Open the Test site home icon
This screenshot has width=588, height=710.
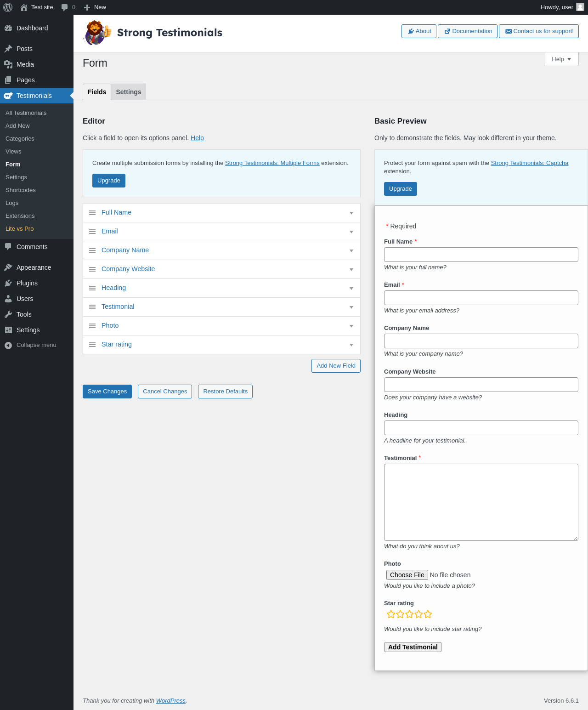click(x=24, y=7)
